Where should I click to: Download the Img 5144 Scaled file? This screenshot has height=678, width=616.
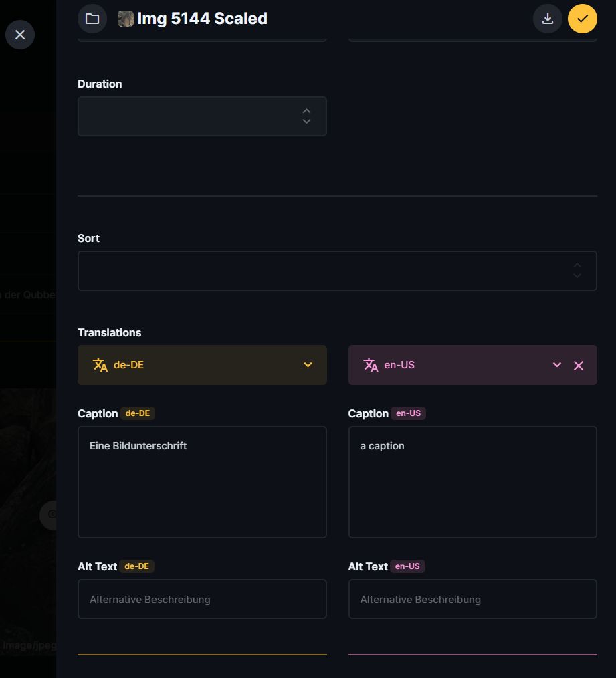pyautogui.click(x=547, y=19)
